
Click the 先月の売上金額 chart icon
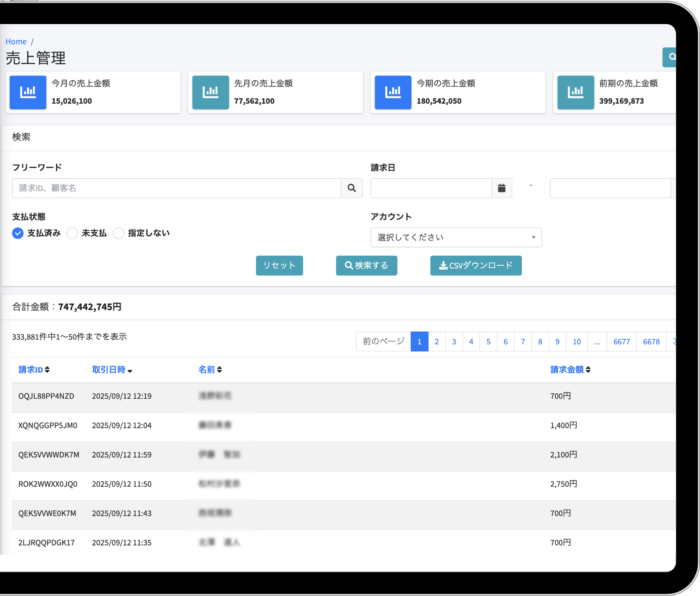tap(210, 92)
